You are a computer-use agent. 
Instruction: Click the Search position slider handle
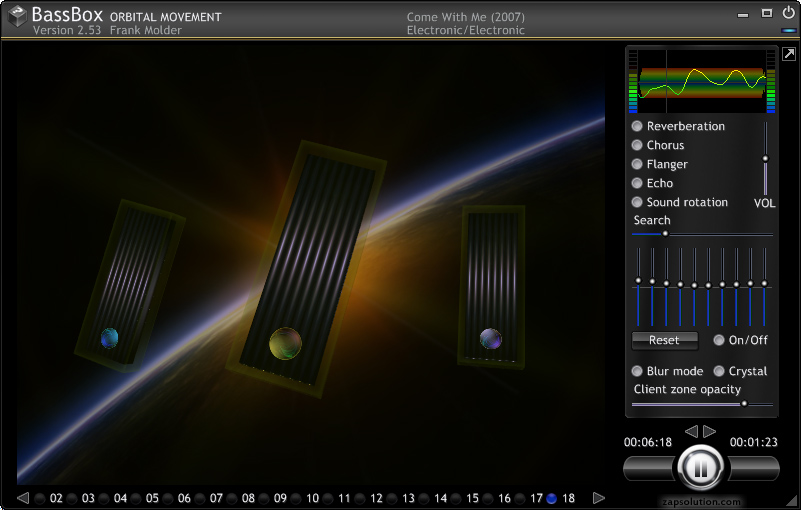[x=665, y=234]
